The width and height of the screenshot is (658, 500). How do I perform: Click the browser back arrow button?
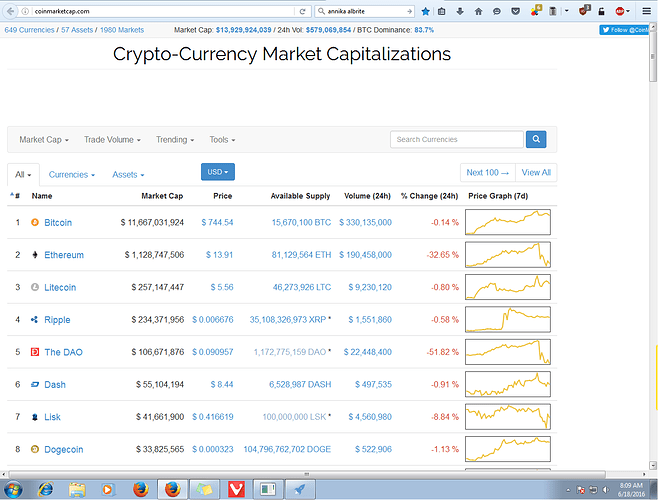coord(10,11)
